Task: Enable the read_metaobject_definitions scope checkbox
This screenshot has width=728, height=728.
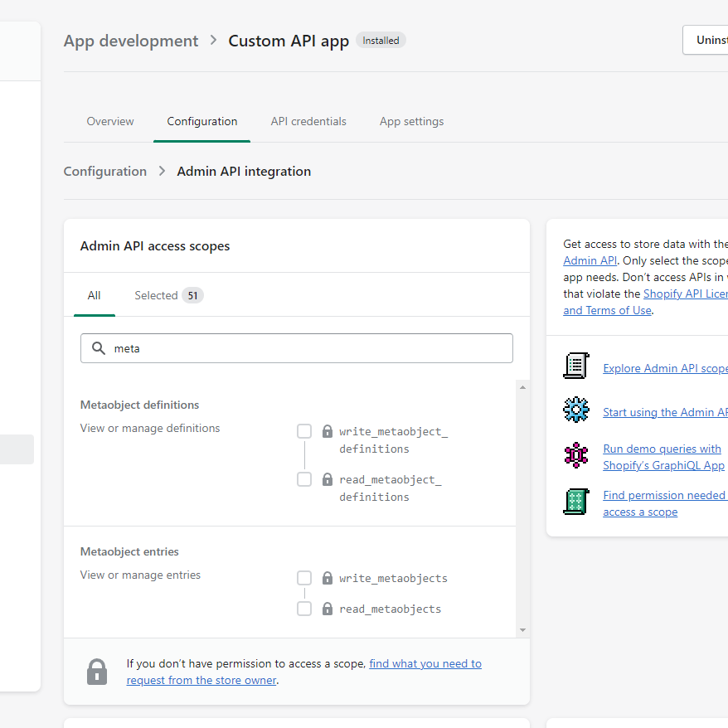Action: coord(304,479)
